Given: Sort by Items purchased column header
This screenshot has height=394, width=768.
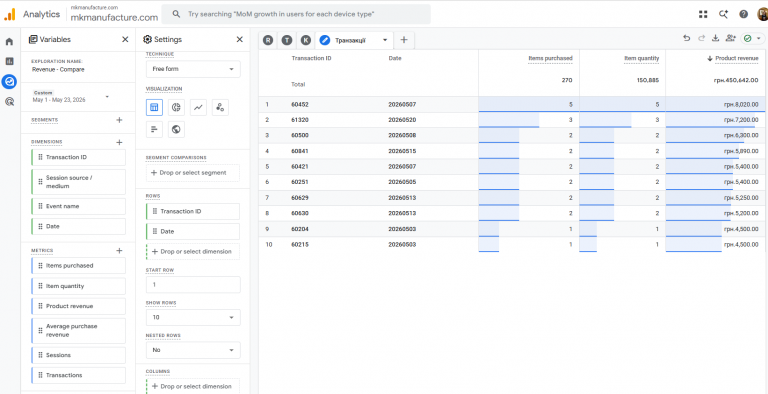Looking at the screenshot, I should click(x=550, y=58).
